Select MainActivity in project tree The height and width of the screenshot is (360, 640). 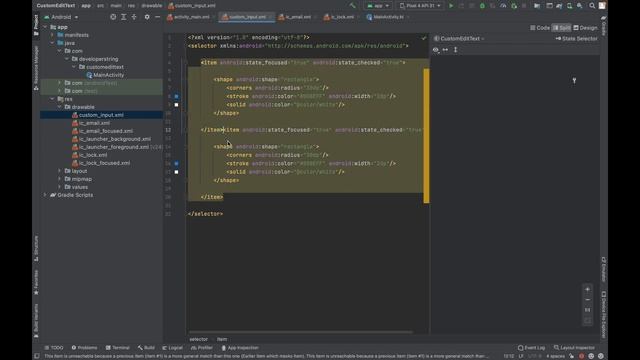click(x=105, y=75)
